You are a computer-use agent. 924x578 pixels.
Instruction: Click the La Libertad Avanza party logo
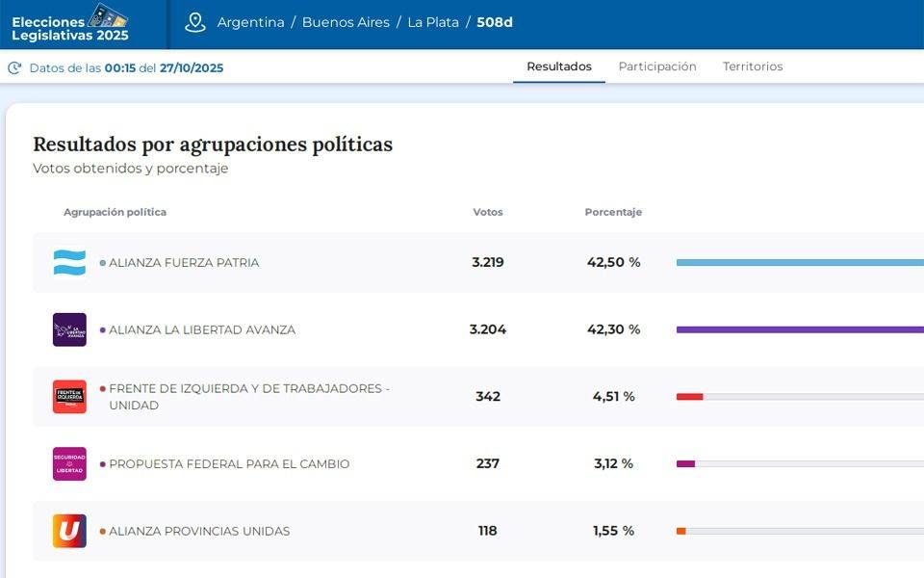[69, 329]
